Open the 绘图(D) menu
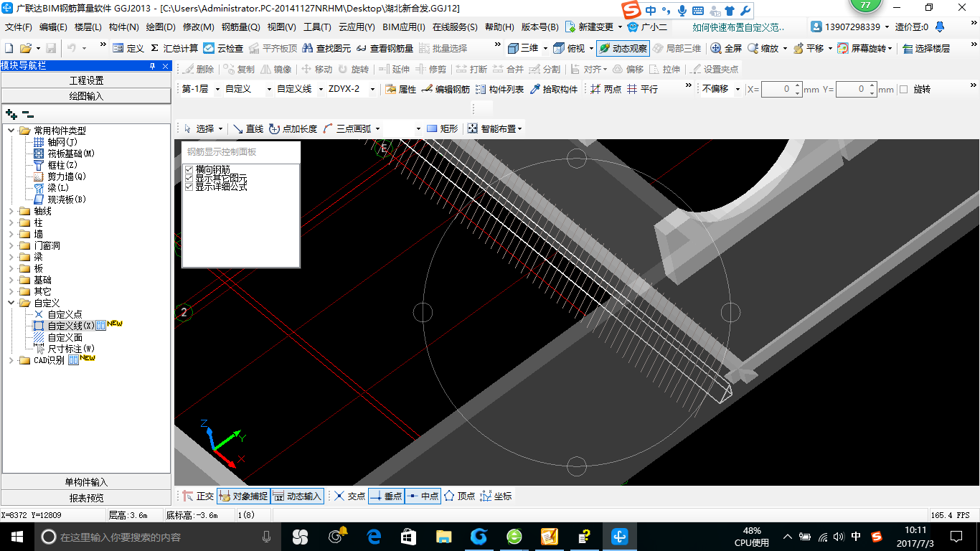This screenshot has width=980, height=551. coord(160,27)
